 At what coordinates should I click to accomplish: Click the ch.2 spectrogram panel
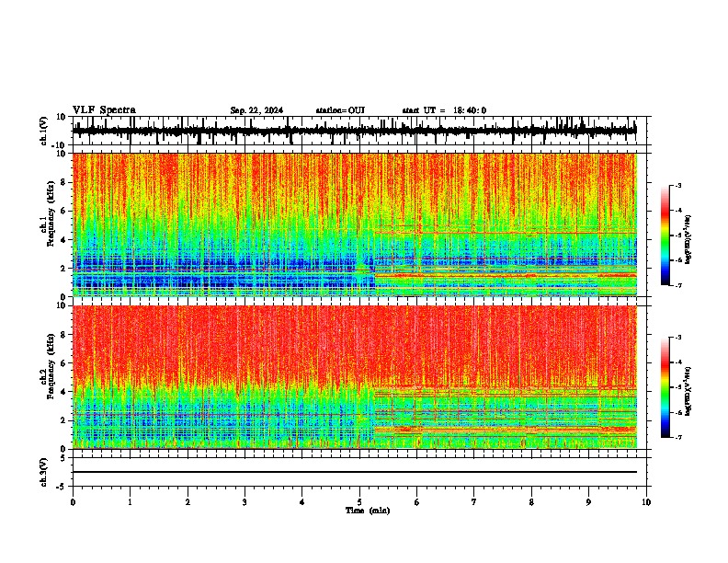tap(354, 377)
